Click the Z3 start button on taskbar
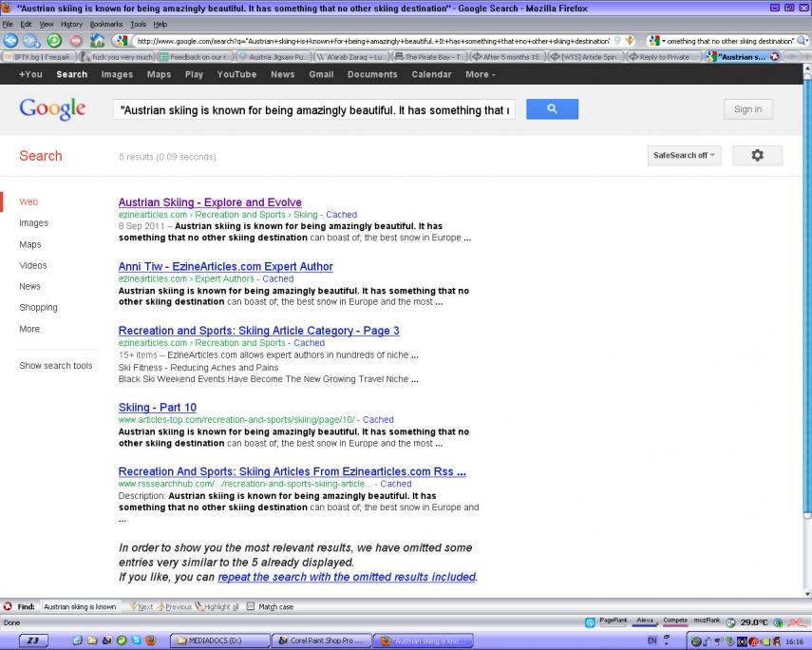Screen dimensions: 812x650 [33, 640]
